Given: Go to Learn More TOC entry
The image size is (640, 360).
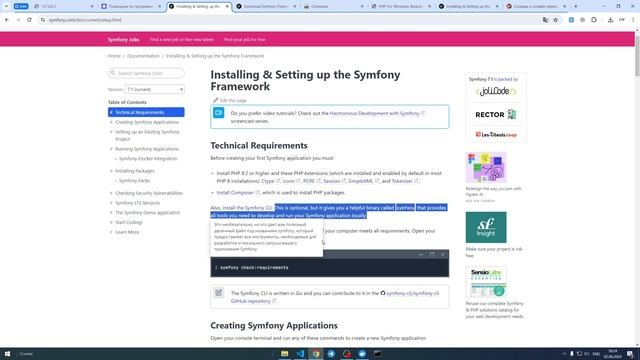Looking at the screenshot, I should pos(127,232).
